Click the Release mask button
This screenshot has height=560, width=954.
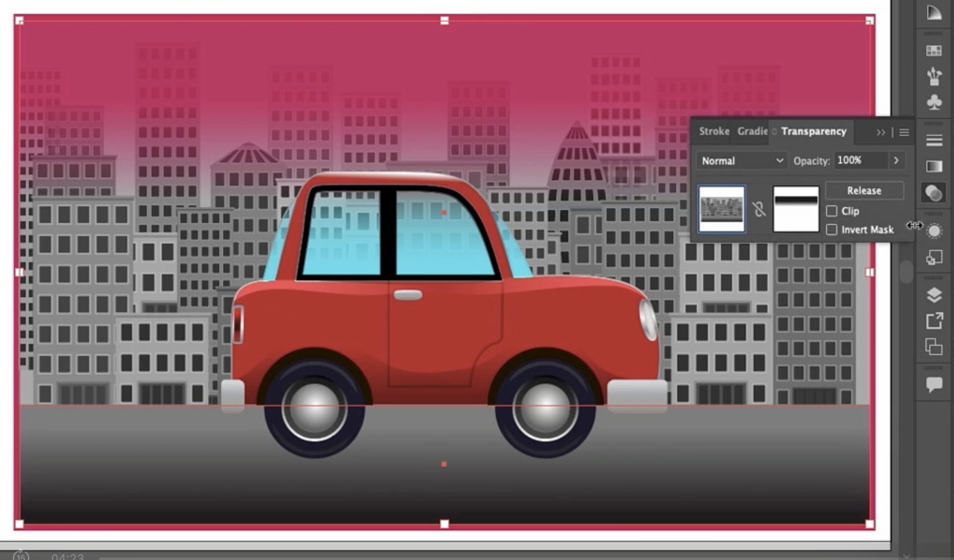[864, 191]
